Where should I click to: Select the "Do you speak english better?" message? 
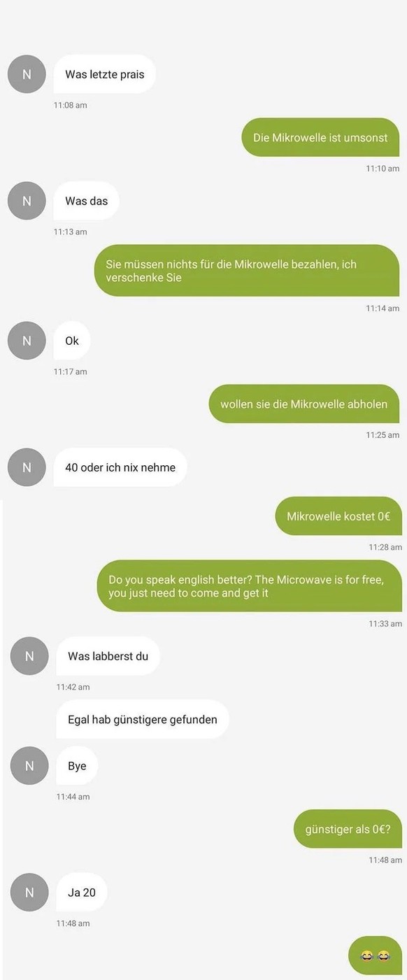pyautogui.click(x=250, y=586)
